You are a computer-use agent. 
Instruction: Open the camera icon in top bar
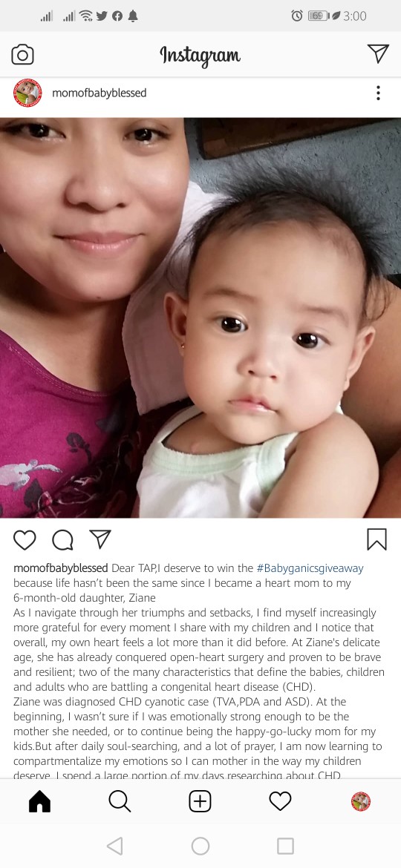click(23, 55)
